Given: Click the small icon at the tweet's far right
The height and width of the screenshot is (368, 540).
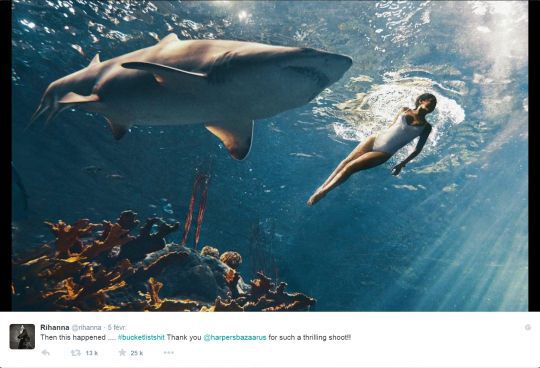Looking at the screenshot, I should [528, 327].
